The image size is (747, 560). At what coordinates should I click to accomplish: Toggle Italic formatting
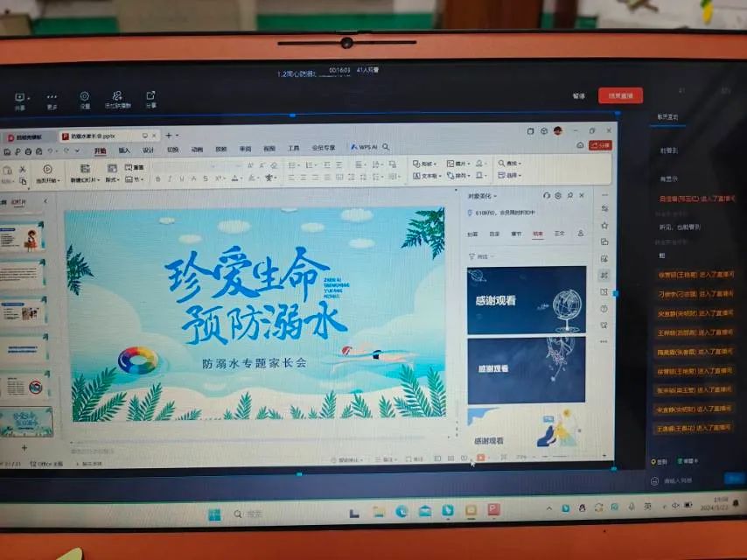[170, 179]
